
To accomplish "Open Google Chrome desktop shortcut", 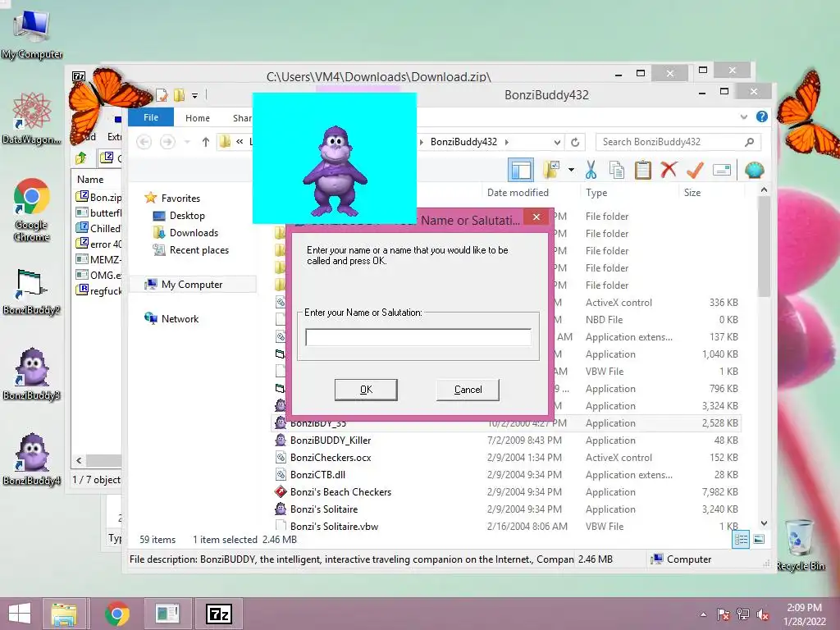I will pyautogui.click(x=32, y=210).
